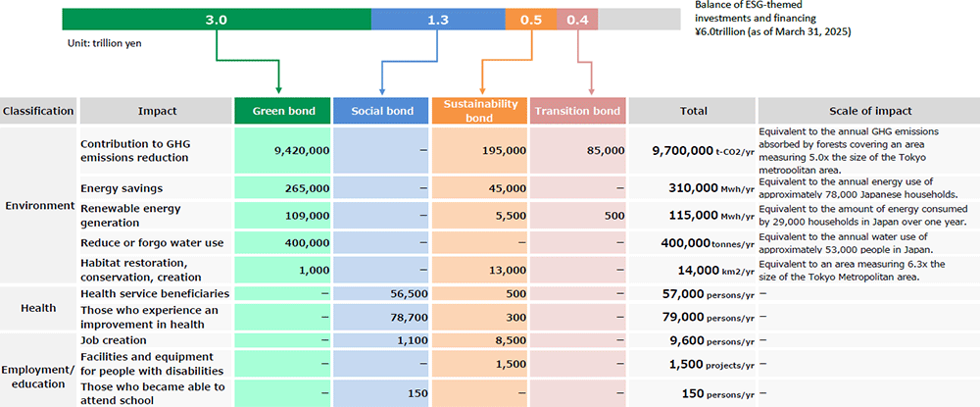Select the Transition bond column header
Image resolution: width=980 pixels, height=407 pixels.
[x=578, y=111]
